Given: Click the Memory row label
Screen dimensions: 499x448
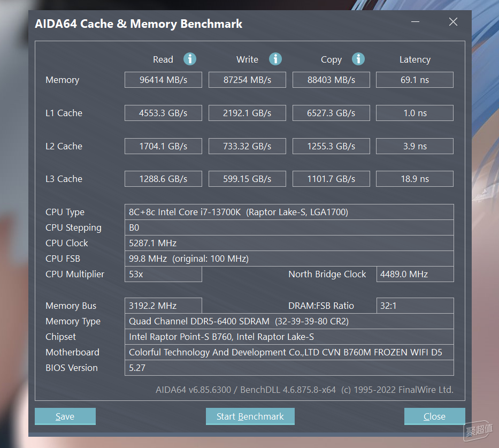Looking at the screenshot, I should point(63,80).
